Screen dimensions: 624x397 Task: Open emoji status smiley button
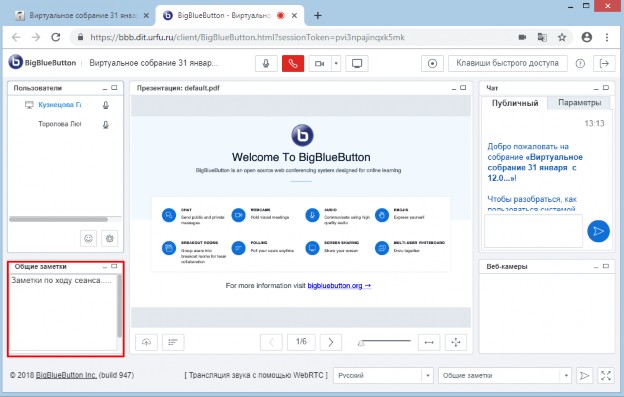[x=88, y=239]
